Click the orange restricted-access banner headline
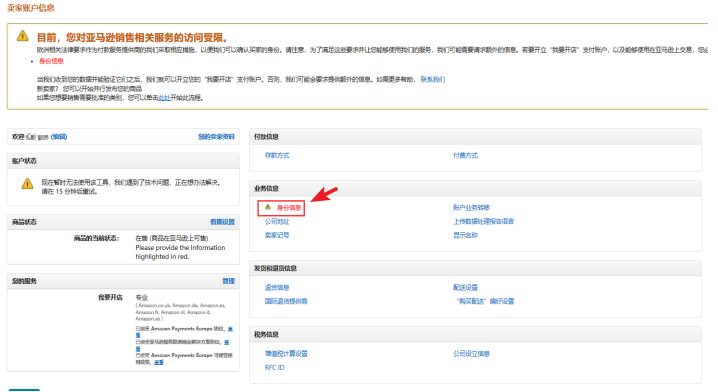 coord(132,38)
